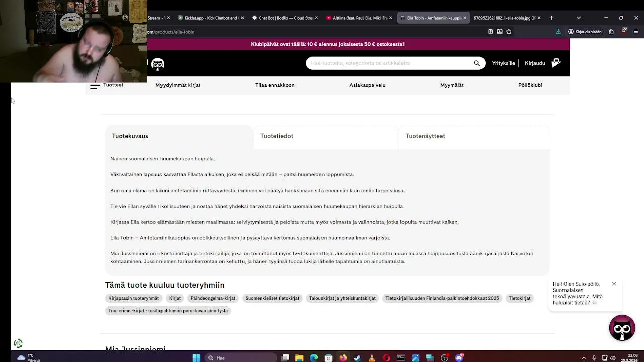Open Sulo-pöllö owl chatbot avatar
Viewport: 644px width, 362px height.
622,328
